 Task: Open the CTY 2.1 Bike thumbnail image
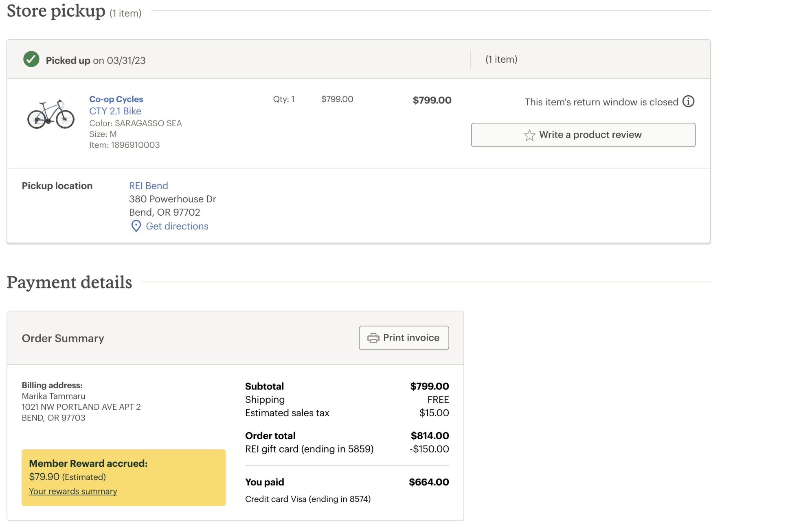[51, 114]
